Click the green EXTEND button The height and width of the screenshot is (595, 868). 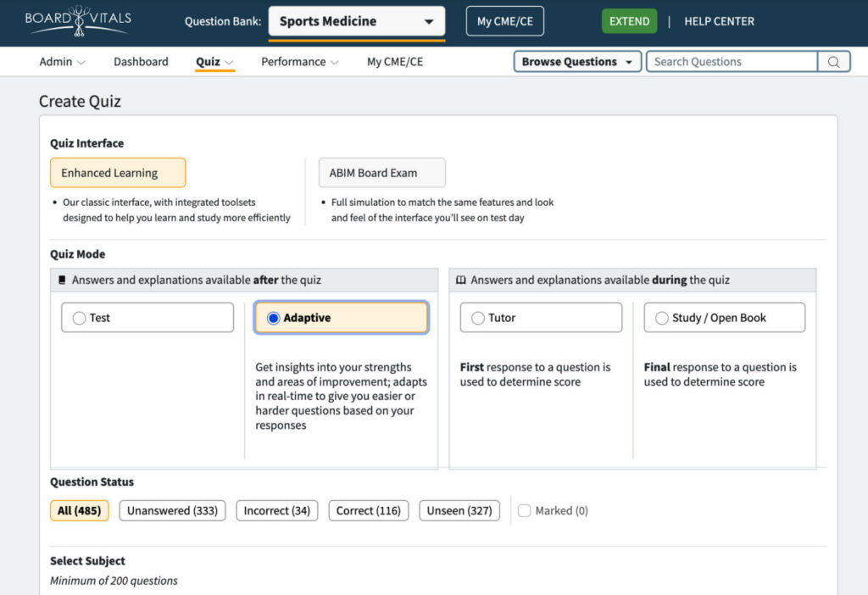[x=630, y=21]
